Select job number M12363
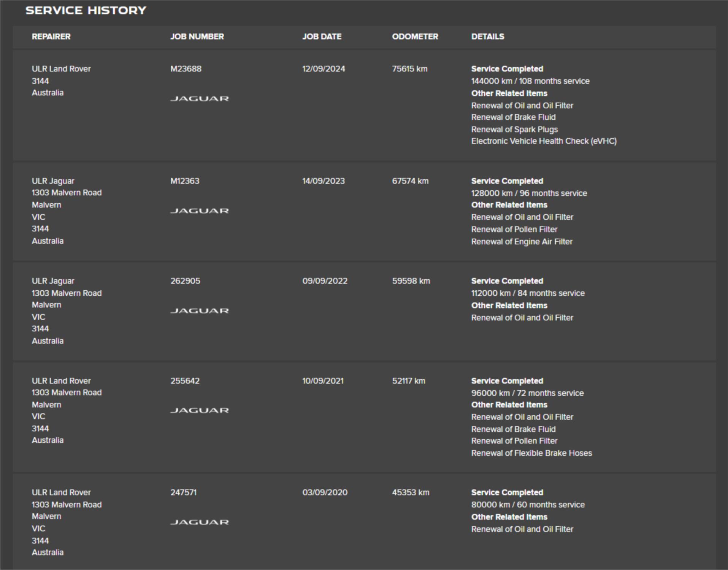Image resolution: width=728 pixels, height=570 pixels. pos(184,181)
